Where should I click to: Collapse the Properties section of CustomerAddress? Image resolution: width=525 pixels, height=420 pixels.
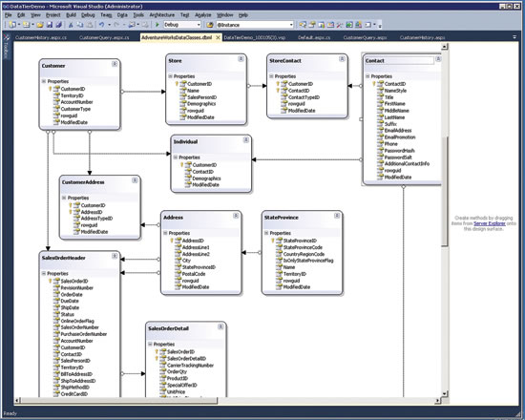pos(64,198)
